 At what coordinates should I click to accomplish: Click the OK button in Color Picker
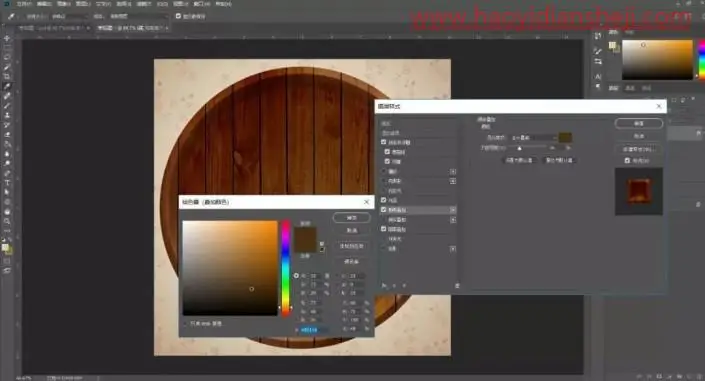352,218
